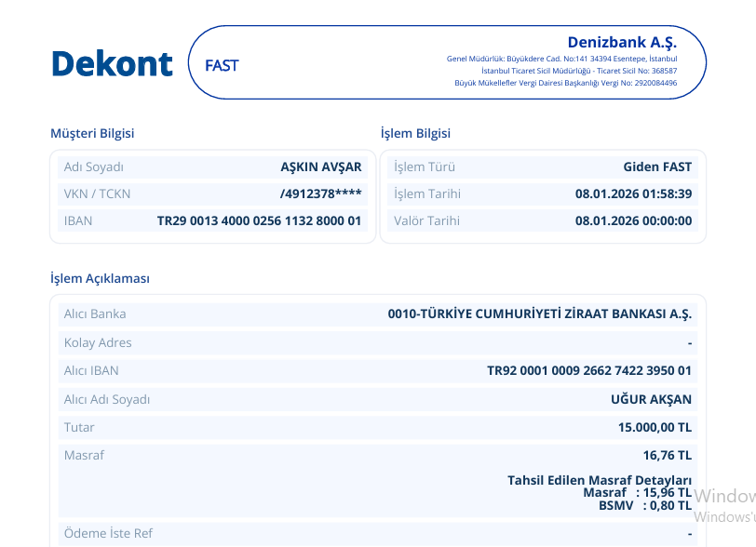Select 0010-TÜRKİYE CUMHURİYETİ ZİRAAT BANKASI A.Ş.
Screen dimensions: 756x547
tap(539, 314)
